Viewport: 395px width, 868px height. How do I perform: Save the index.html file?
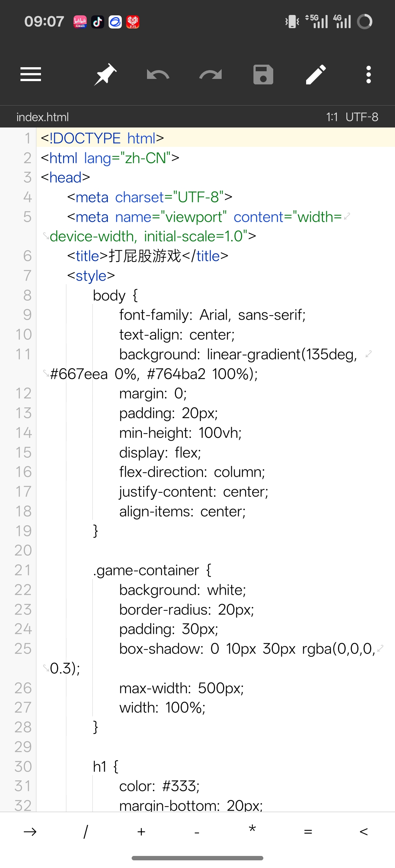(x=263, y=74)
